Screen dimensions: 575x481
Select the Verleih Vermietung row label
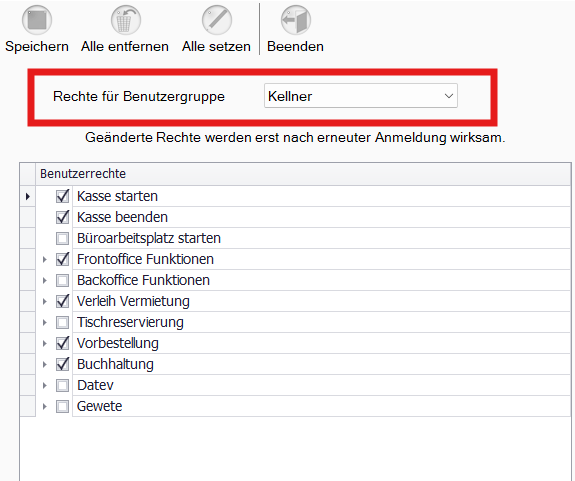click(x=133, y=301)
